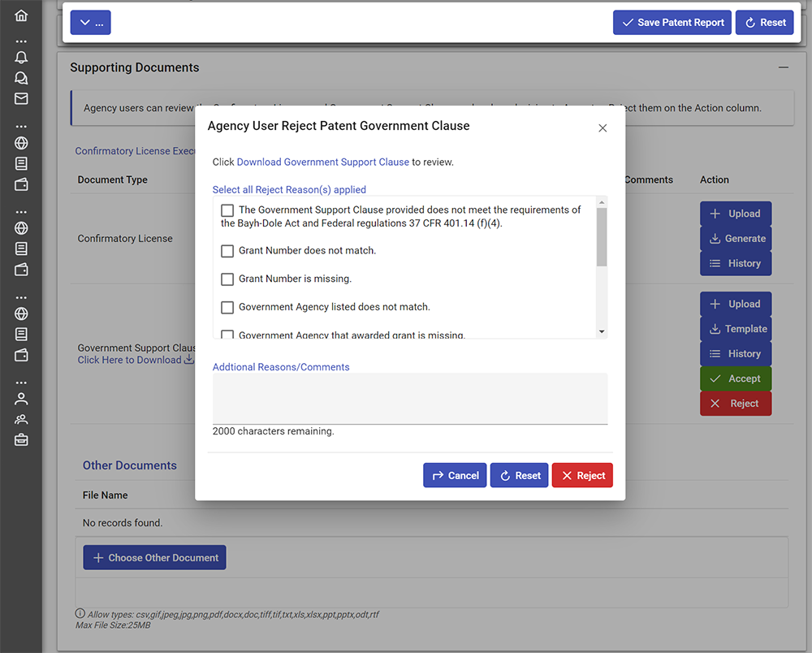Screen dimensions: 812x653
Task: Open the users group icon in sidebar
Action: click(x=21, y=419)
